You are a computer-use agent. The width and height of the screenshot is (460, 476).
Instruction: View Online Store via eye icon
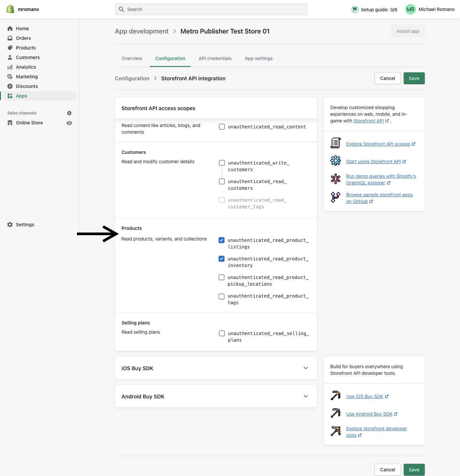[69, 123]
